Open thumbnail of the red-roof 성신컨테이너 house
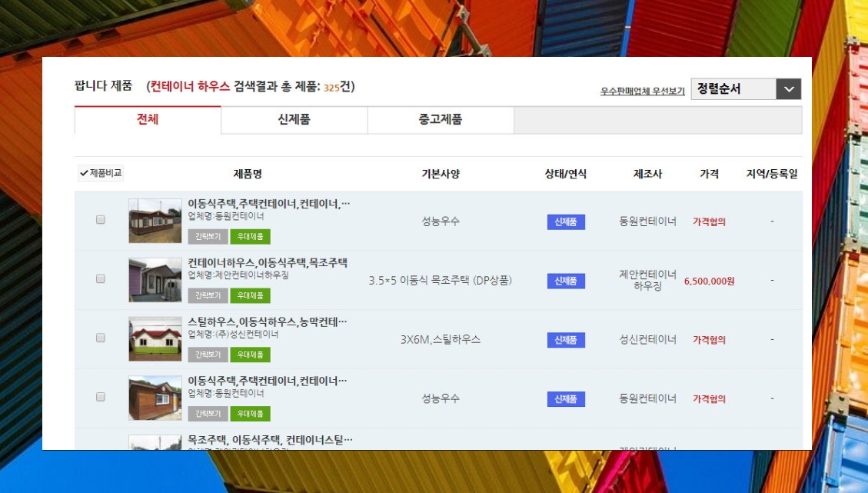The width and height of the screenshot is (868, 493). click(155, 338)
